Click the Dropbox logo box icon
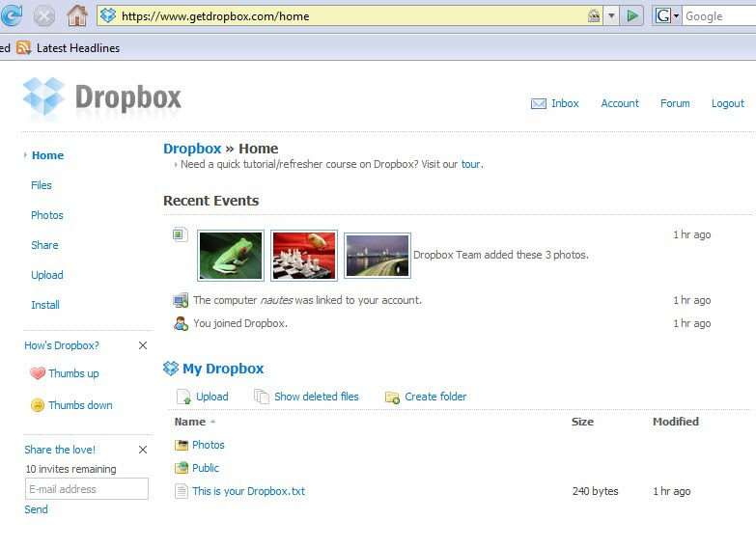Viewport: 756px width, 548px height. click(43, 96)
